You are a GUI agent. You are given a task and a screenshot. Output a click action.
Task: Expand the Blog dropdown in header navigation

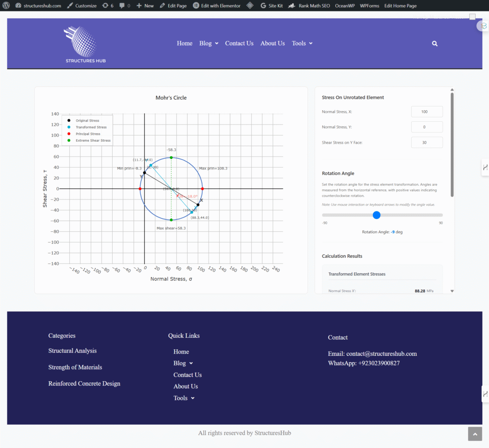pos(209,43)
